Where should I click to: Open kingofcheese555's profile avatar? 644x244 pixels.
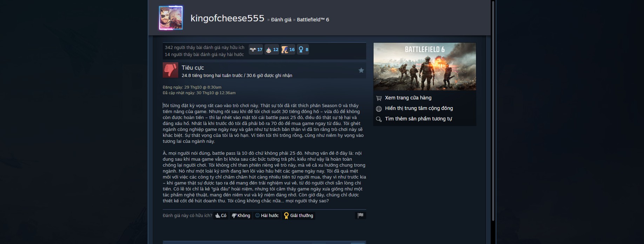(171, 18)
